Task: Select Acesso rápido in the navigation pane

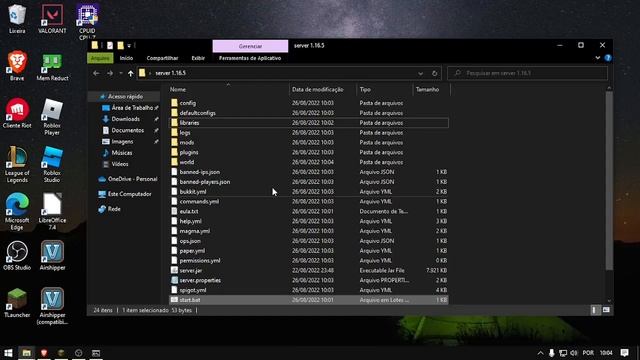Action: tap(125, 96)
